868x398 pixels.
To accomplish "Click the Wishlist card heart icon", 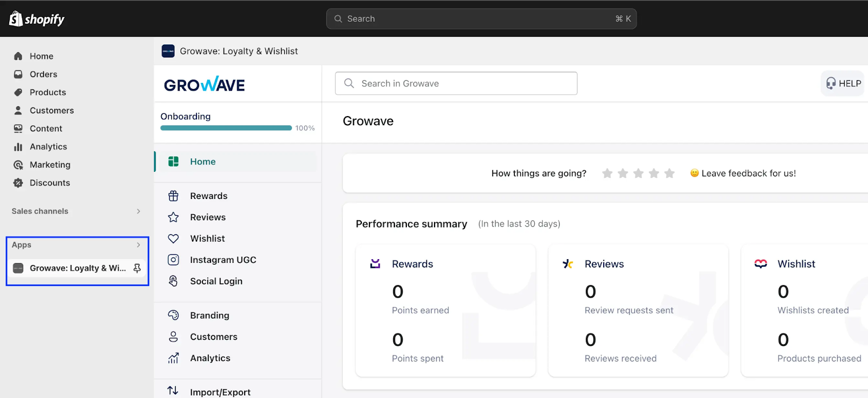I will (x=761, y=264).
